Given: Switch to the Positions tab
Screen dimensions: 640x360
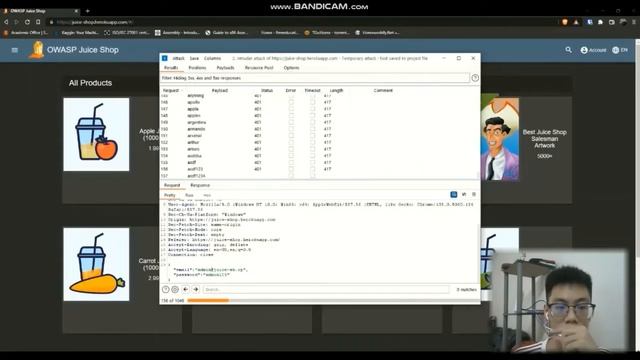Looking at the screenshot, I should 197,68.
